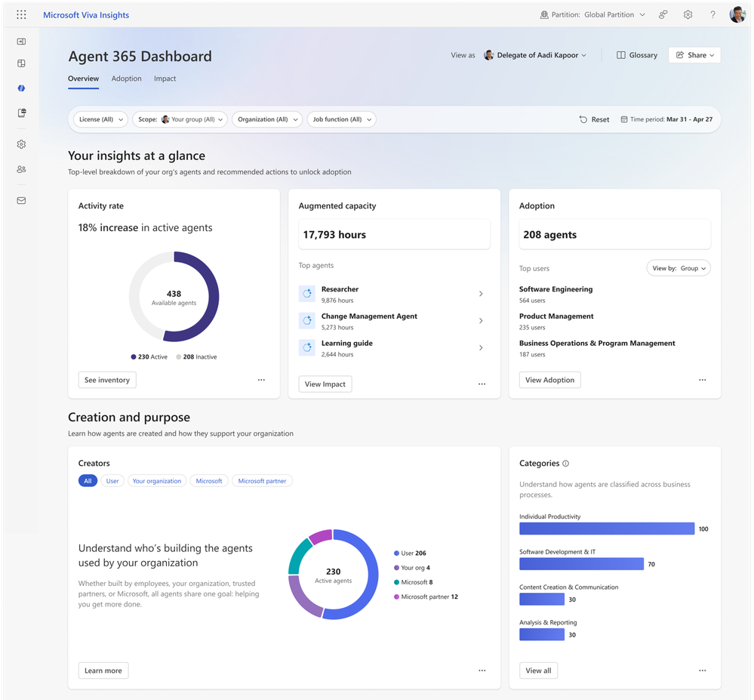The width and height of the screenshot is (754, 700).
Task: Click the Microsoft partner 12 legend item
Action: point(426,597)
